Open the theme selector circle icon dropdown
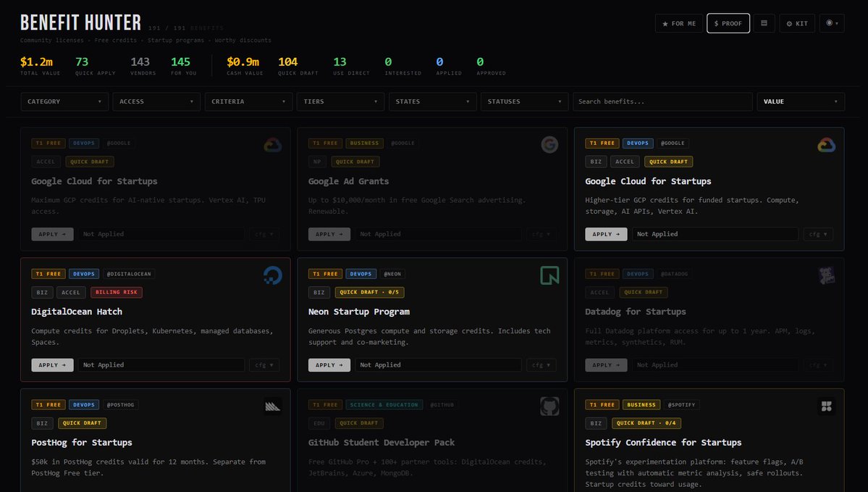868x492 pixels. tap(832, 23)
